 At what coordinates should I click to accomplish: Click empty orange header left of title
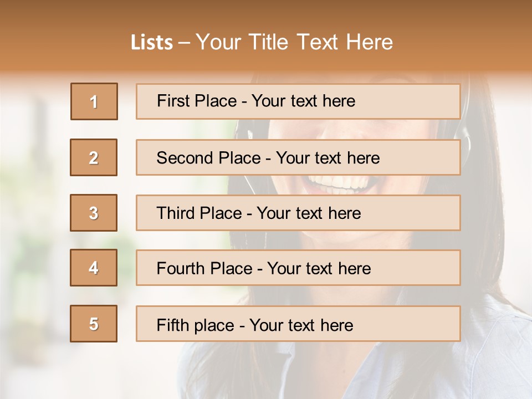coord(55,39)
